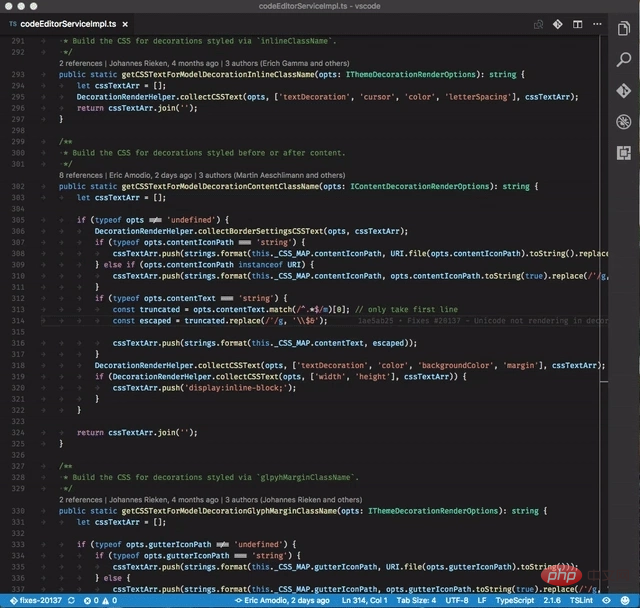Viewport: 640px width, 608px height.
Task: Click line number 314 in the gutter
Action: pos(18,321)
